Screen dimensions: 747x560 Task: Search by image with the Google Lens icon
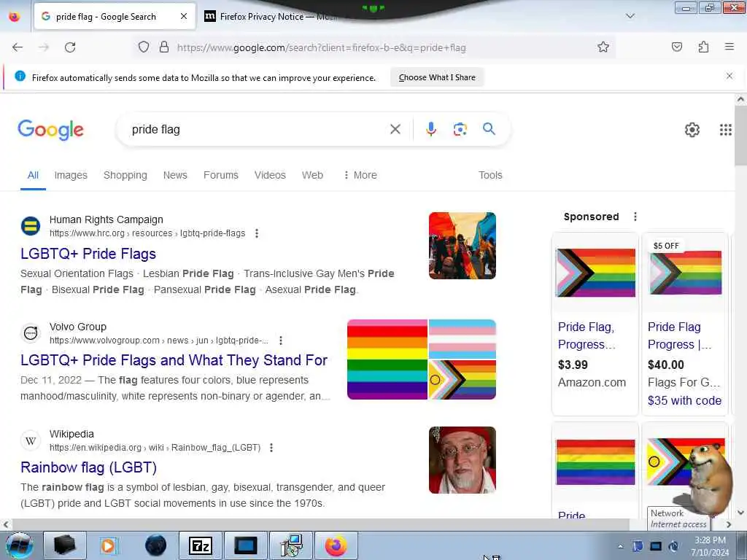tap(460, 129)
